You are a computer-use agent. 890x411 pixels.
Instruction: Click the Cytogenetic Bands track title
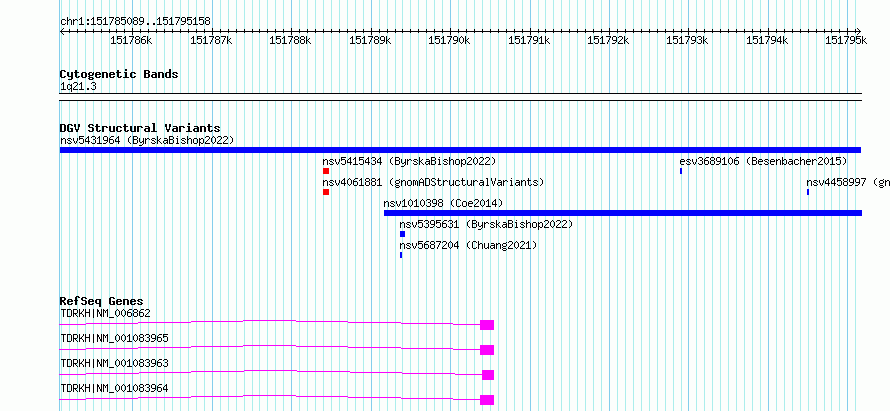[119, 74]
